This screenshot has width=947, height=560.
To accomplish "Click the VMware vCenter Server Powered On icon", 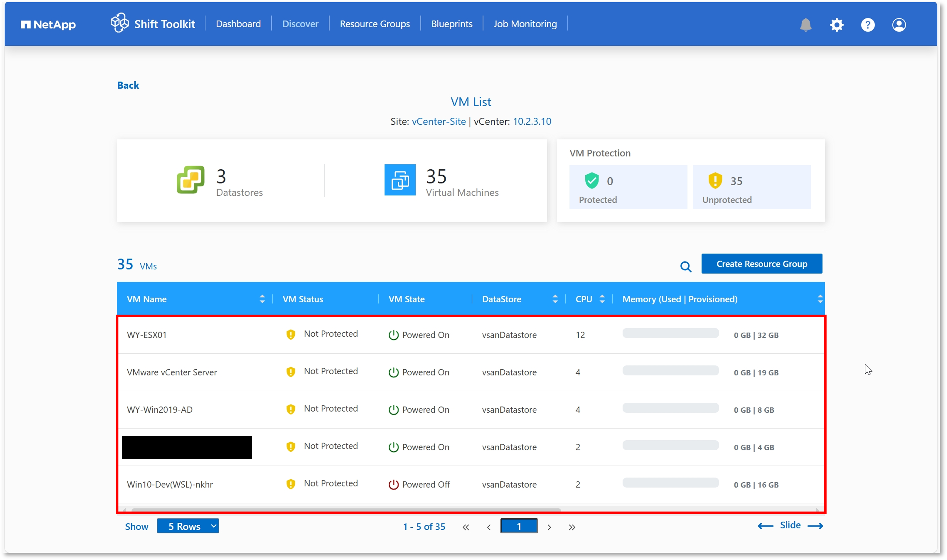I will click(393, 372).
